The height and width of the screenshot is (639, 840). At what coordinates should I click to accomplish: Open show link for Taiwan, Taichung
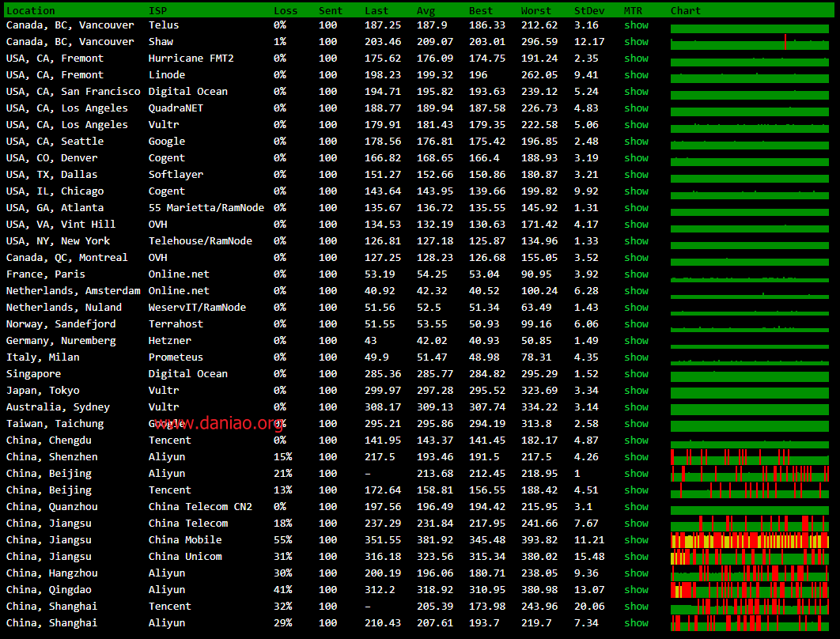coord(636,424)
